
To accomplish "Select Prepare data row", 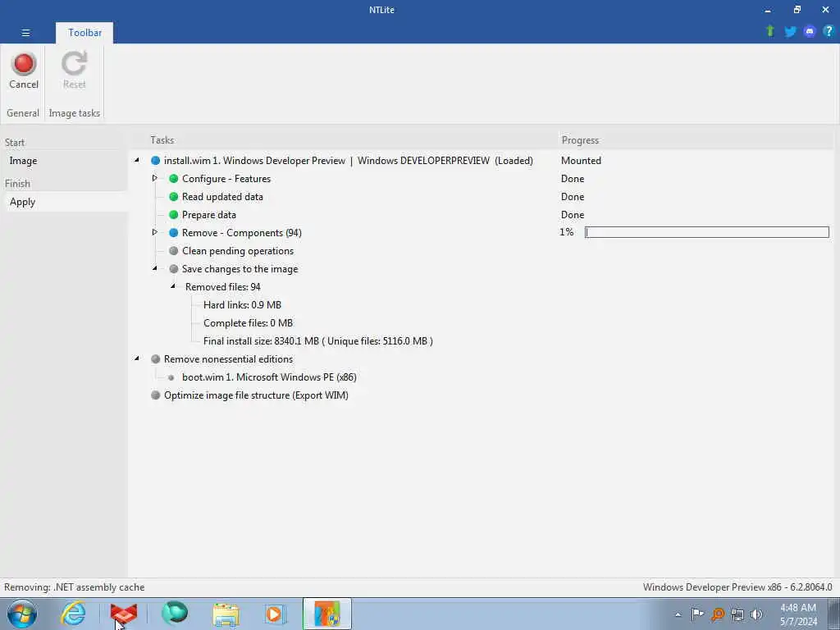I will click(x=209, y=215).
